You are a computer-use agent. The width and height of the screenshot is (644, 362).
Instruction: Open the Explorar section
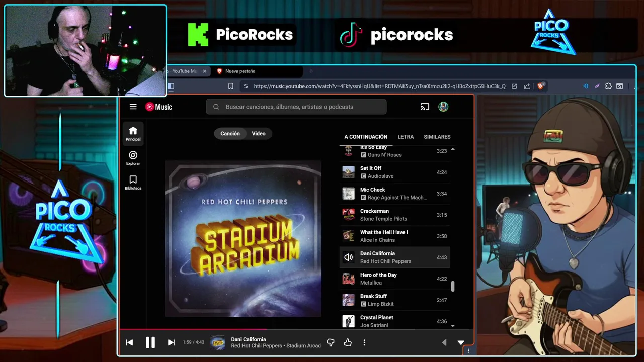(x=133, y=158)
